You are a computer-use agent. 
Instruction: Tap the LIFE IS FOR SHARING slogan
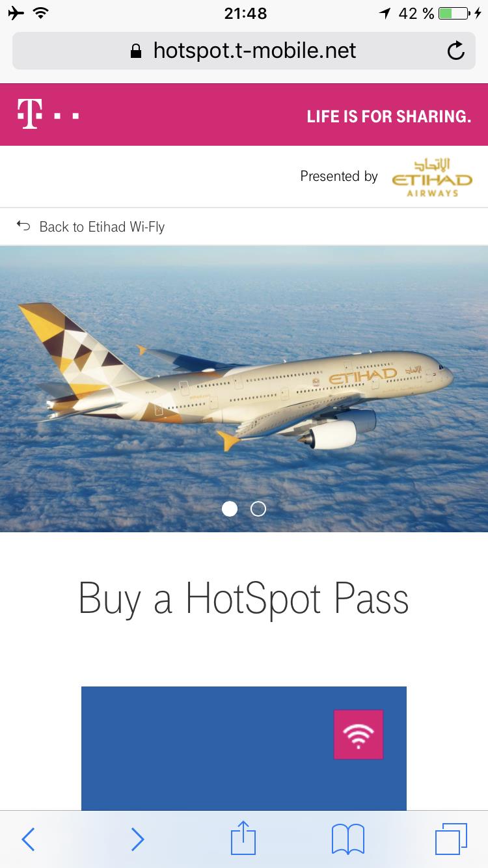point(389,116)
